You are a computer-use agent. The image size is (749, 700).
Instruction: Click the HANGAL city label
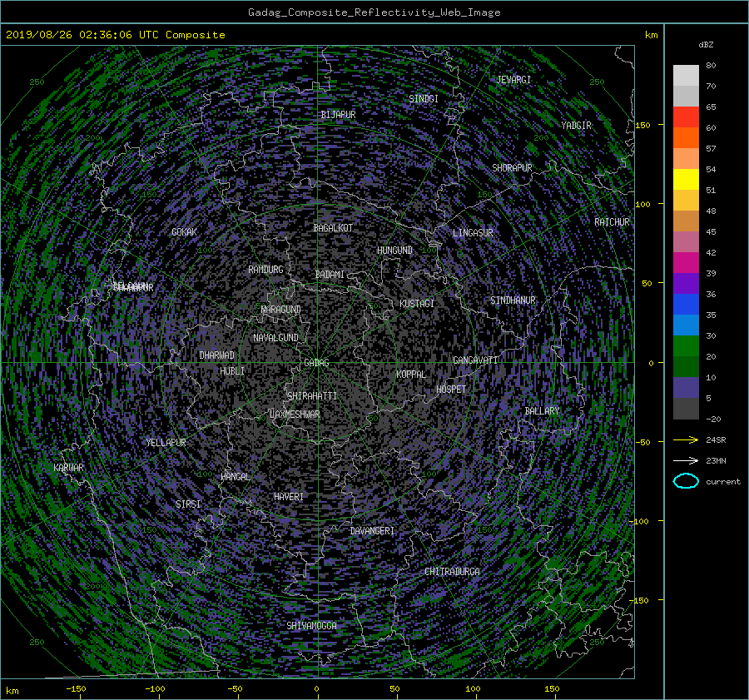coord(236,477)
